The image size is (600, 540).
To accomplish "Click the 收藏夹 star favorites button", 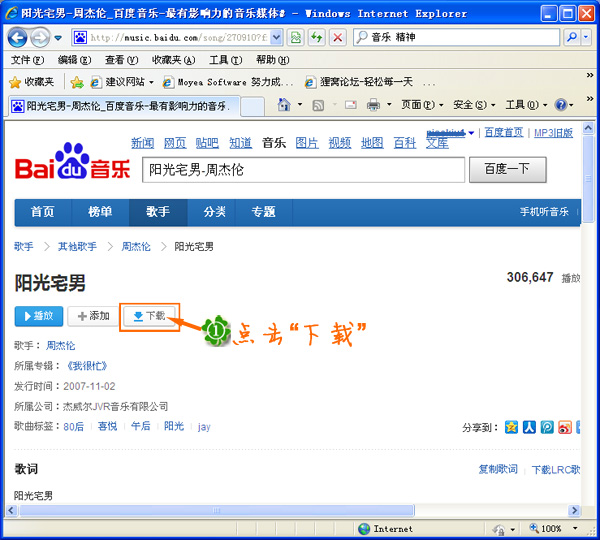I will click(31, 82).
